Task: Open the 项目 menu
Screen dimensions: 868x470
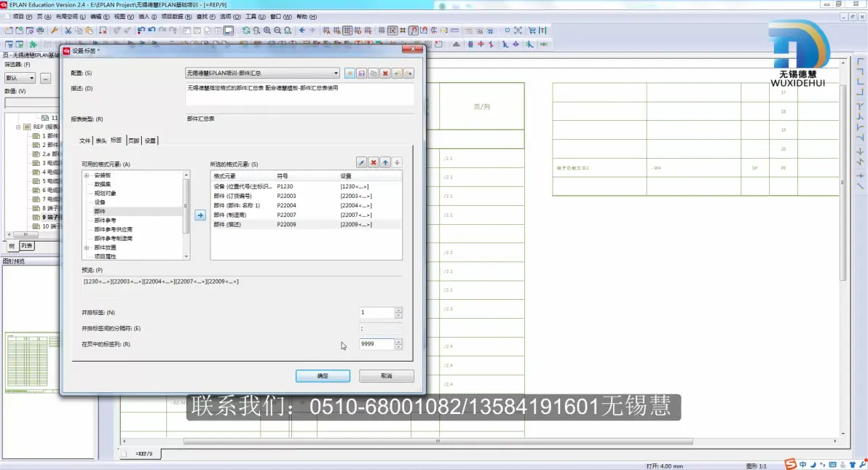Action: tap(22, 17)
